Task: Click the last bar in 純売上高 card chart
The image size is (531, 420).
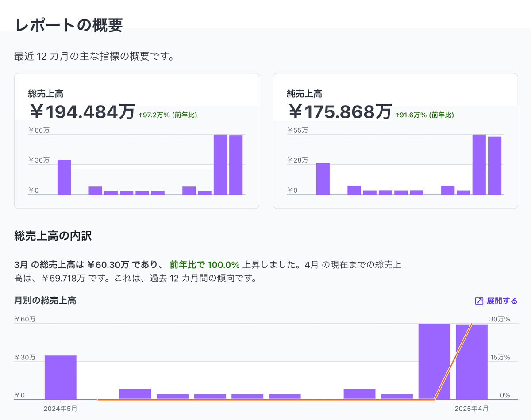Action: [x=495, y=165]
